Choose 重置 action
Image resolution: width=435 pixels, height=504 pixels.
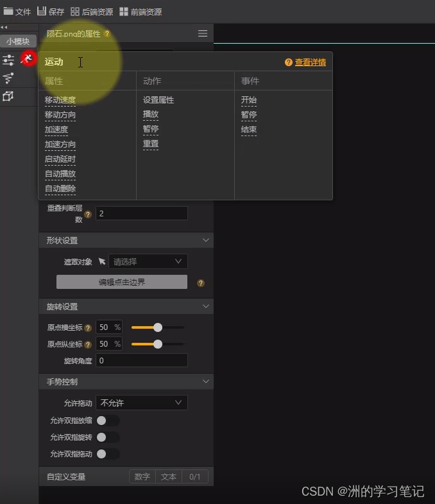(151, 144)
